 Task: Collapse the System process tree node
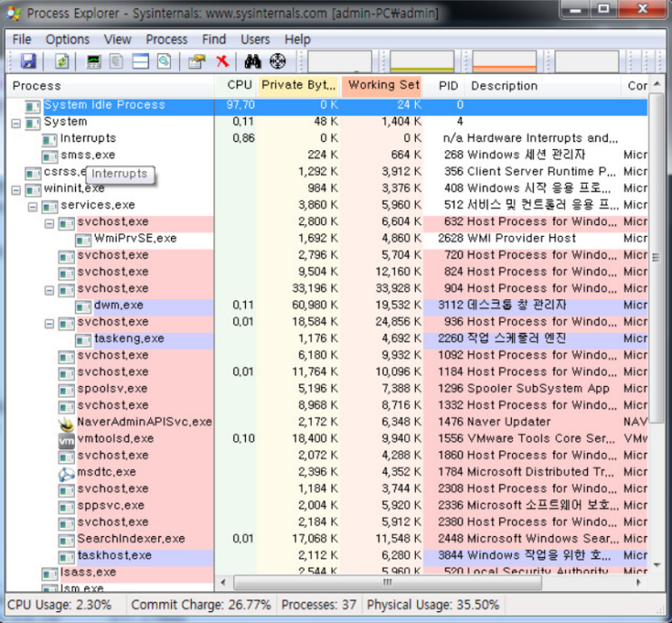point(16,124)
